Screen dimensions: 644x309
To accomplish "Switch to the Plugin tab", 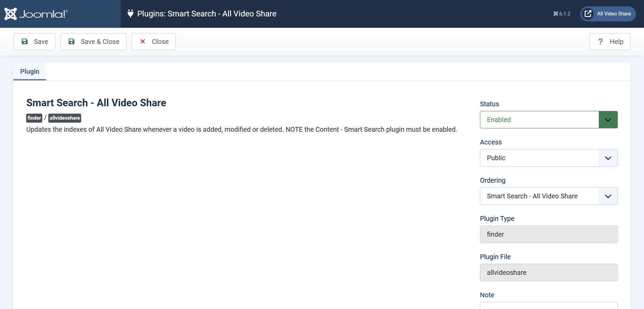I will 30,71.
